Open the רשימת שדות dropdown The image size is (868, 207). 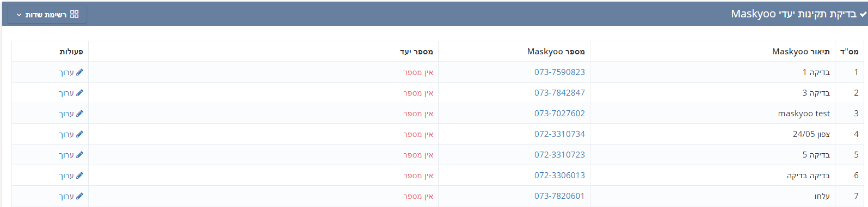47,15
